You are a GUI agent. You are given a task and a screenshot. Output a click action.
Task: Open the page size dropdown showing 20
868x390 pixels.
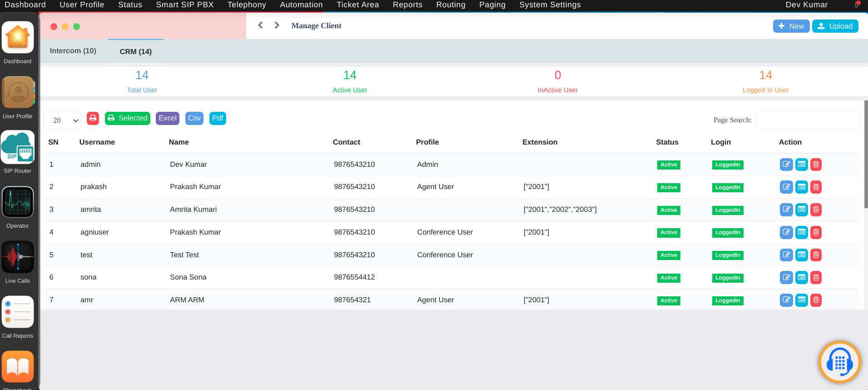[62, 120]
